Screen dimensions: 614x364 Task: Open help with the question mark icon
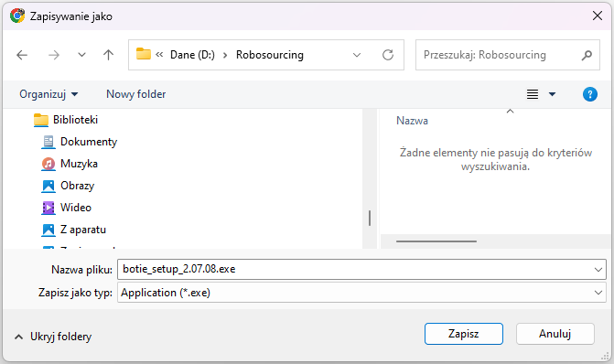589,94
